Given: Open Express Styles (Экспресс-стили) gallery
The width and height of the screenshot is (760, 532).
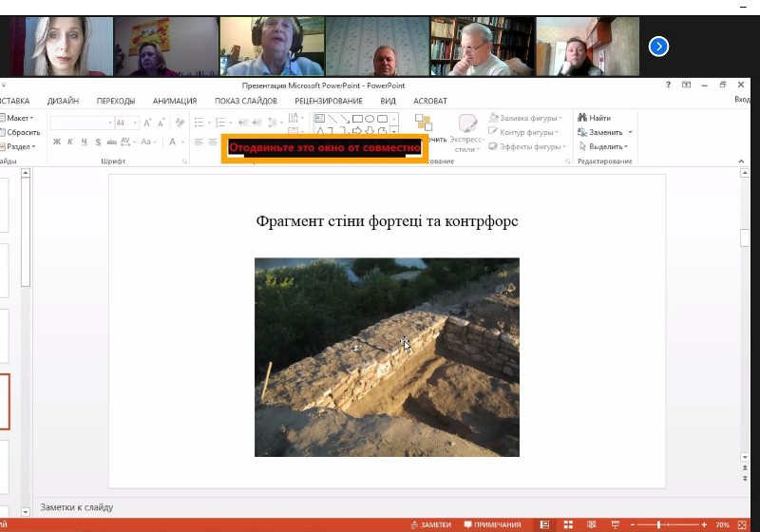Looking at the screenshot, I should (x=467, y=132).
